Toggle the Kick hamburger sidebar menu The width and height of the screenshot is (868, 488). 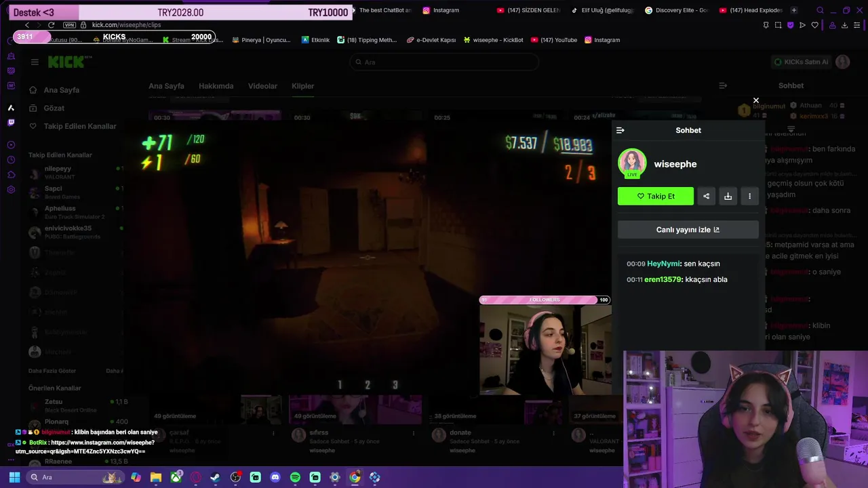coord(35,62)
